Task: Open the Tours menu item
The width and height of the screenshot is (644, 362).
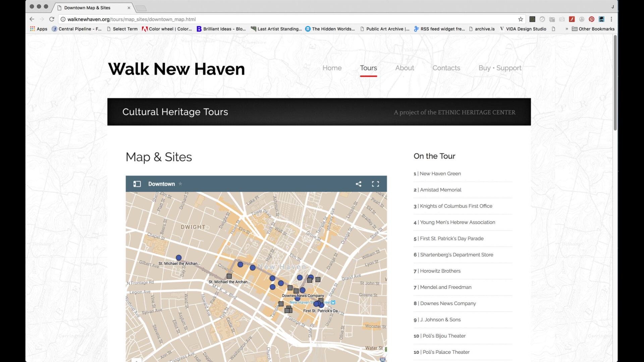Action: pyautogui.click(x=368, y=68)
